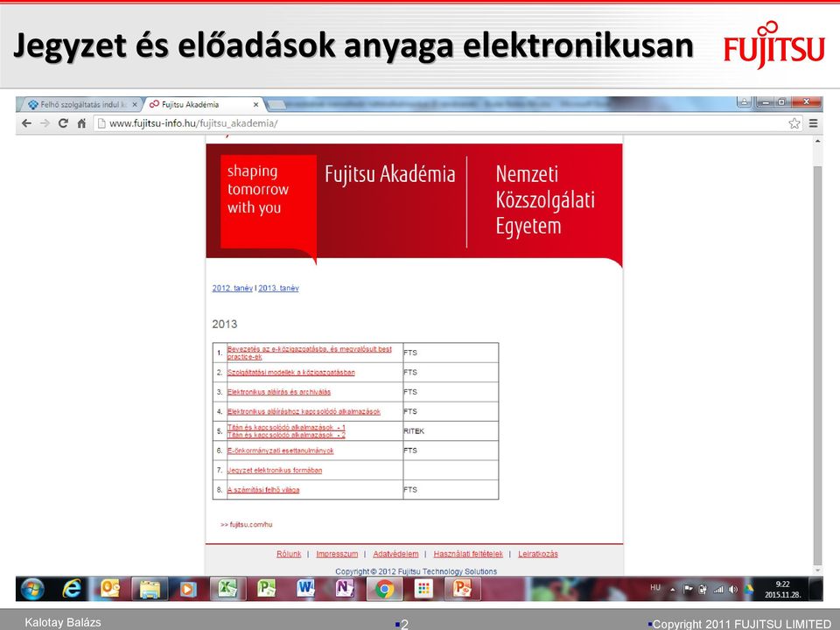Switch to PowerPoint in the taskbar
The width and height of the screenshot is (840, 630).
(462, 589)
